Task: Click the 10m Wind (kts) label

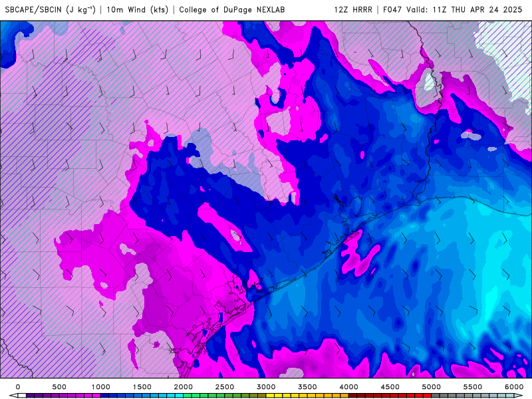Action: pos(138,9)
